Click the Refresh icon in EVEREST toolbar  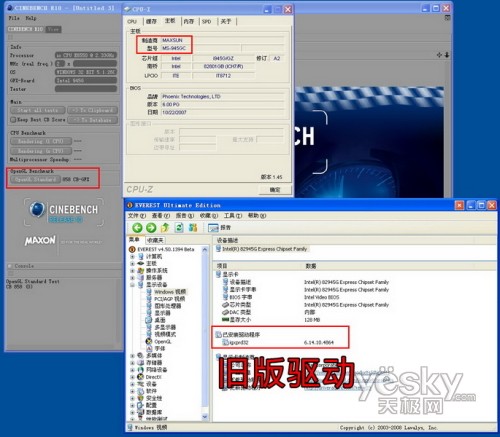coord(179,228)
